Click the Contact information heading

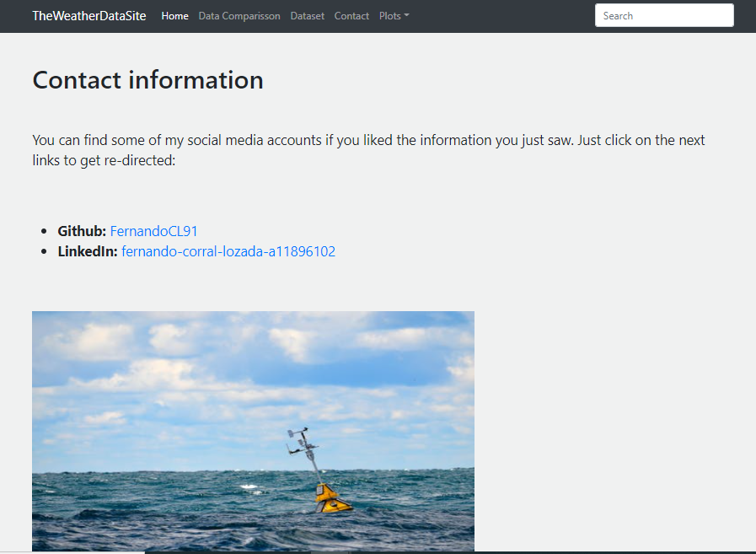point(147,80)
